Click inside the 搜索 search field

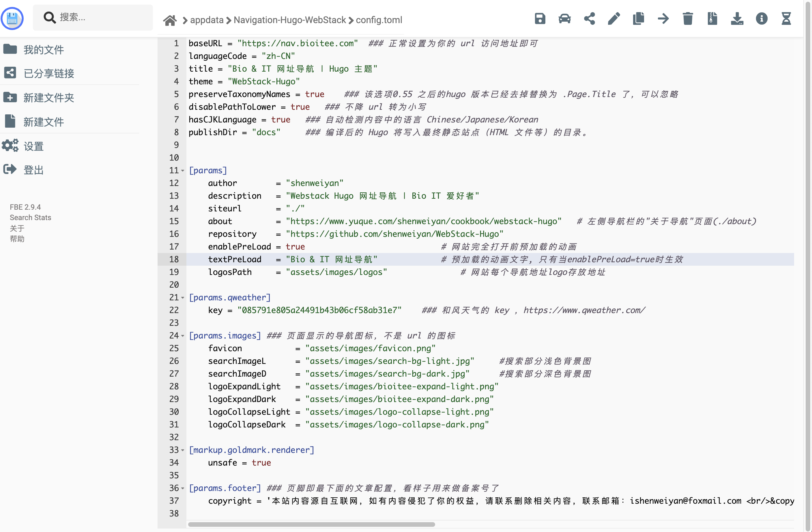[x=92, y=18]
